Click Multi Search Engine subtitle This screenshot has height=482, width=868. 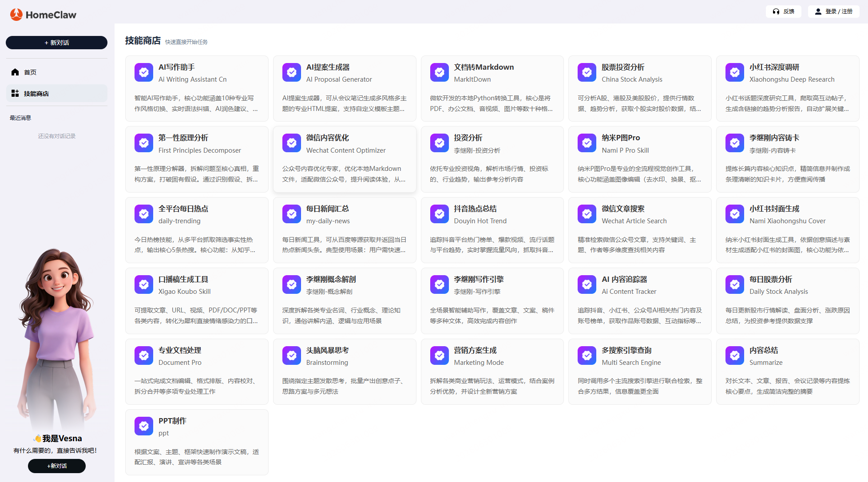pyautogui.click(x=631, y=363)
